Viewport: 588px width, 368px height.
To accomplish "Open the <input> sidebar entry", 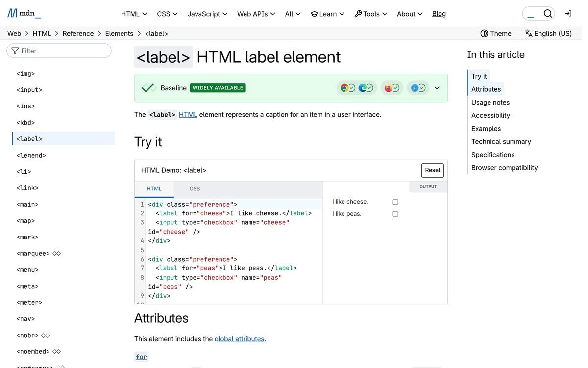I will tap(29, 90).
